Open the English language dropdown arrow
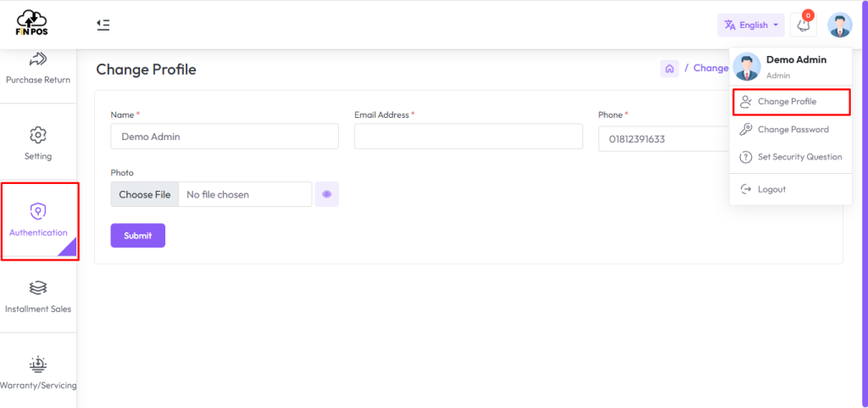Image resolution: width=868 pixels, height=408 pixels. (x=776, y=25)
